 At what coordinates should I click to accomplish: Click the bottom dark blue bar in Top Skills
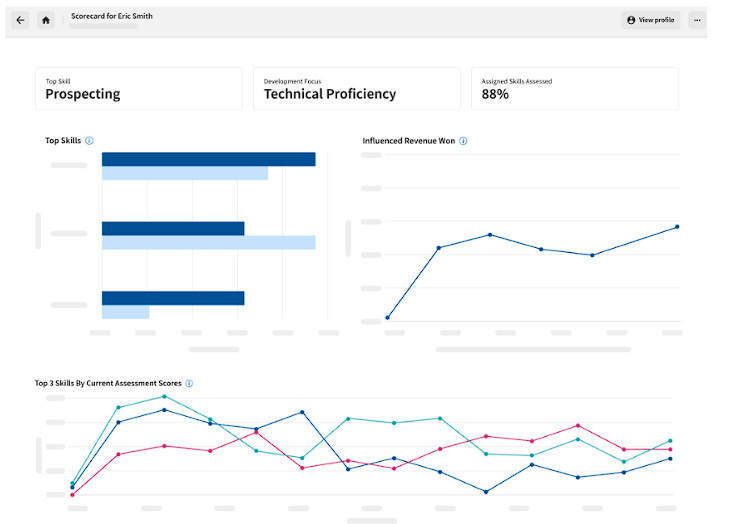pos(173,298)
